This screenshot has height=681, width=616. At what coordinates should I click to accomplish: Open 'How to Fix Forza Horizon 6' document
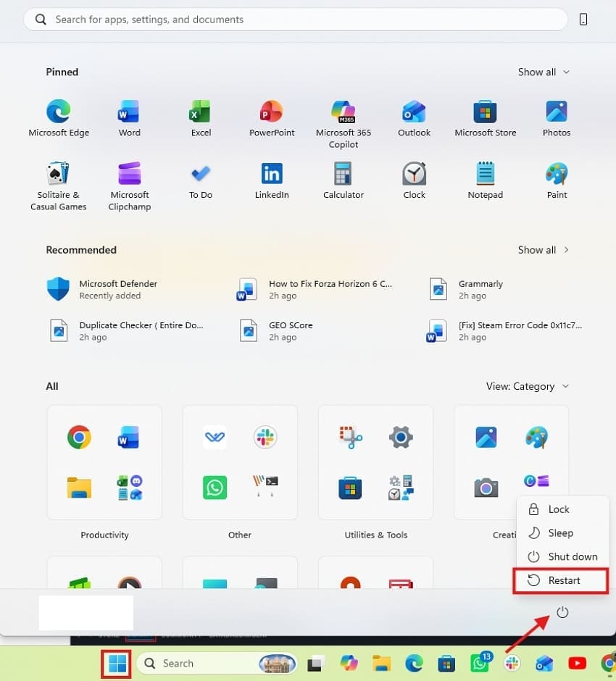click(315, 289)
